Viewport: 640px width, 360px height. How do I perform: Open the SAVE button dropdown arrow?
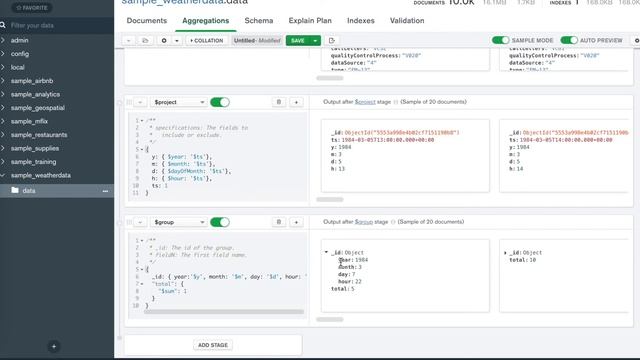[315, 40]
